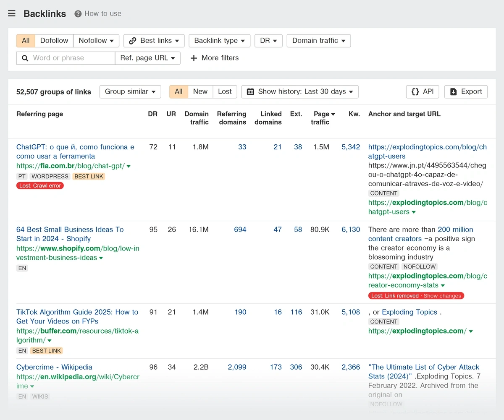Expand the creator-economy-stats target URL caret
Image resolution: width=504 pixels, height=420 pixels.
click(443, 286)
